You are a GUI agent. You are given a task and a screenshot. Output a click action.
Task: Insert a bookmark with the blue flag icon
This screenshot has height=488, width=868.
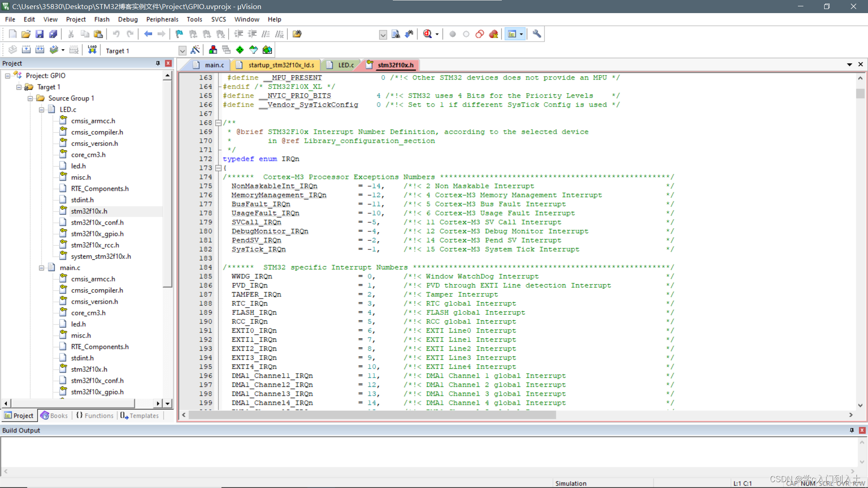(179, 34)
